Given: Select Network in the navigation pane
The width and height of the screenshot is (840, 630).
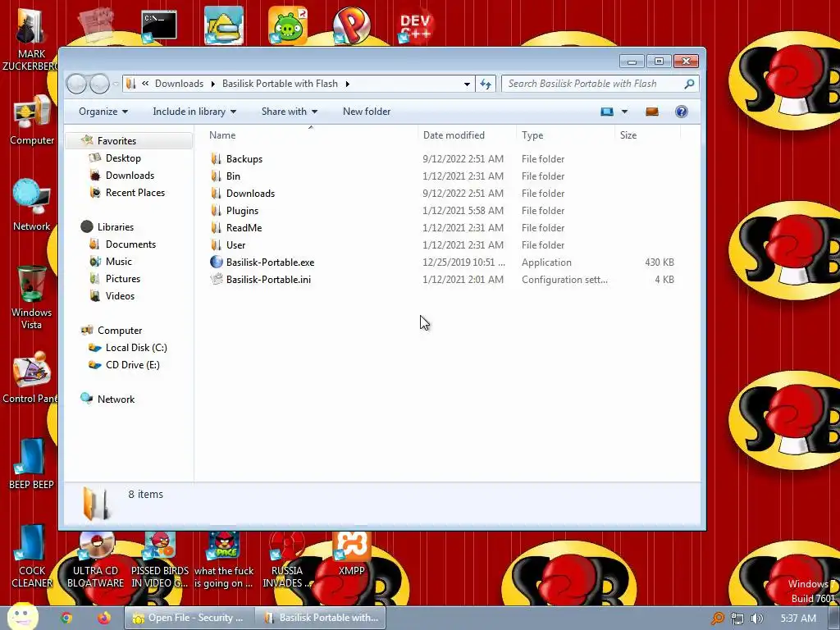Looking at the screenshot, I should point(116,399).
